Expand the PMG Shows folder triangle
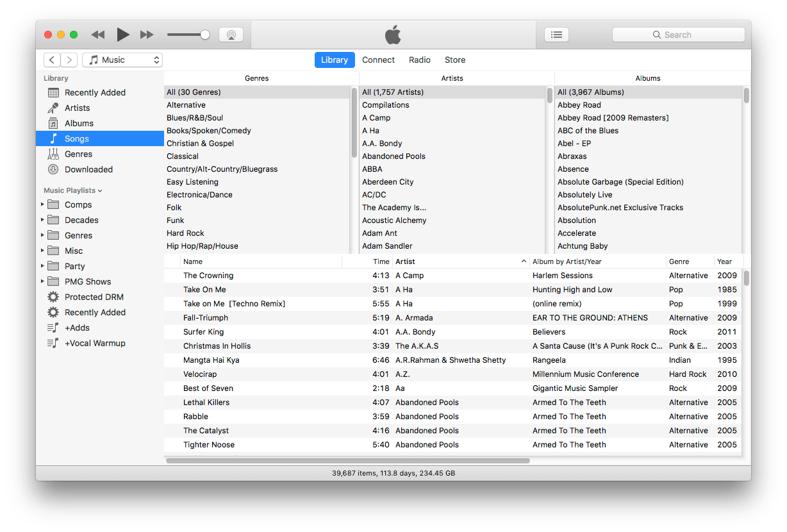The image size is (787, 532). point(42,281)
